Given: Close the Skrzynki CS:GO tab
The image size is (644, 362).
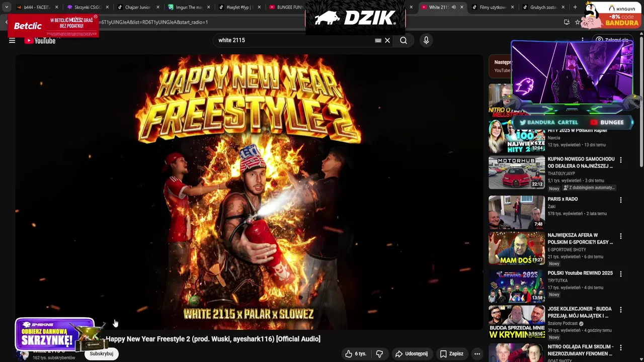Looking at the screenshot, I should (x=107, y=7).
